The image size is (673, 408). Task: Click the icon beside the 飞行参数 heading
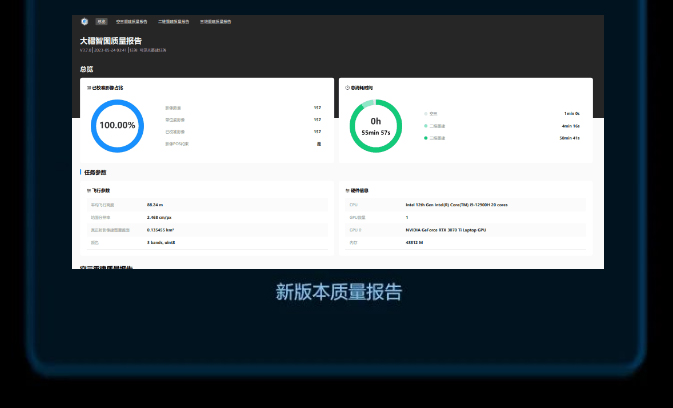(x=89, y=190)
